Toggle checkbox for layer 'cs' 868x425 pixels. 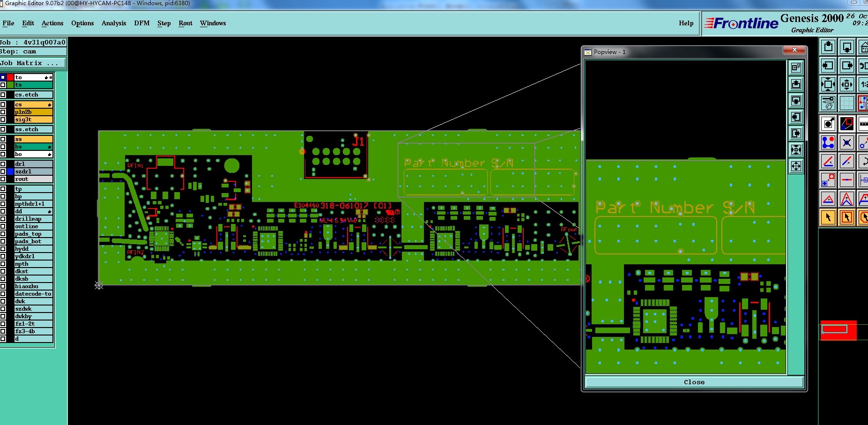point(3,104)
